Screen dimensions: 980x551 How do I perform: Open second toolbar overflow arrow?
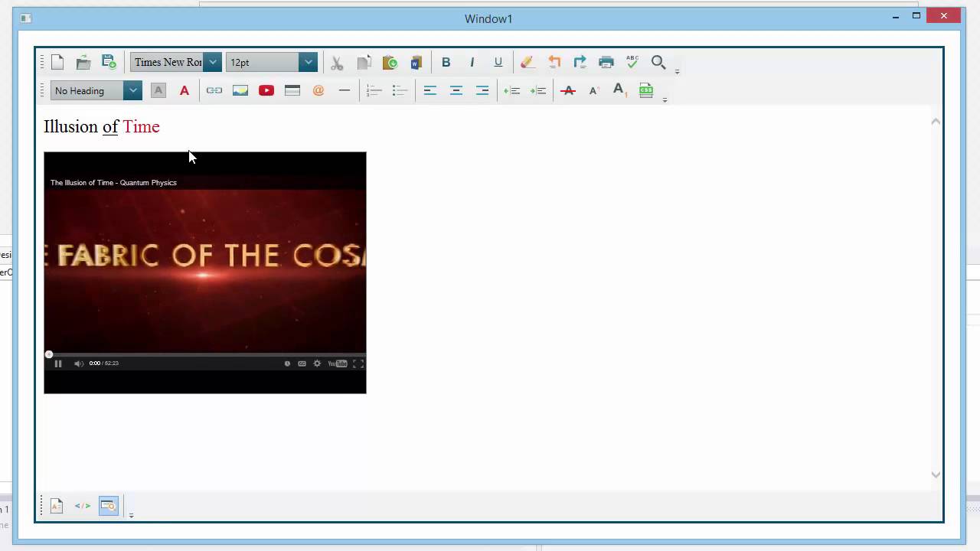coord(665,99)
